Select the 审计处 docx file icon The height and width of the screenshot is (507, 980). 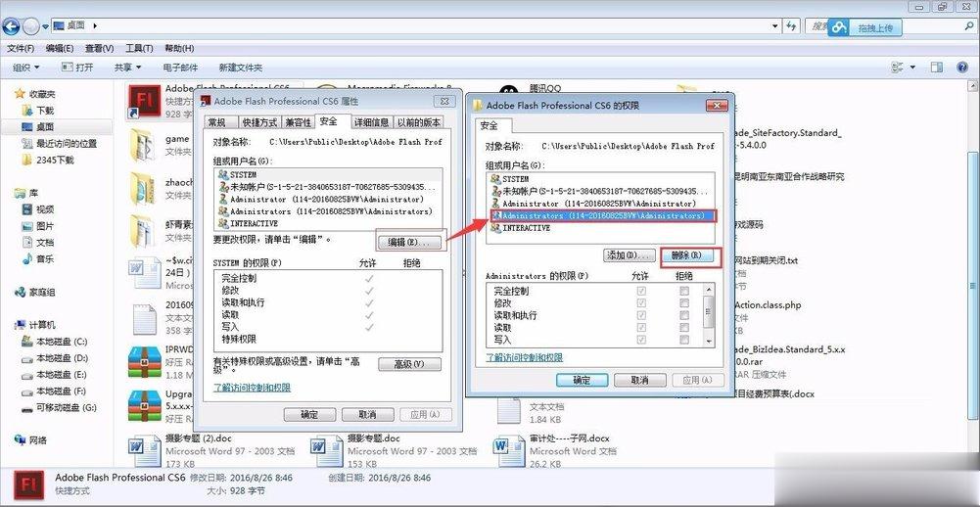pos(509,451)
